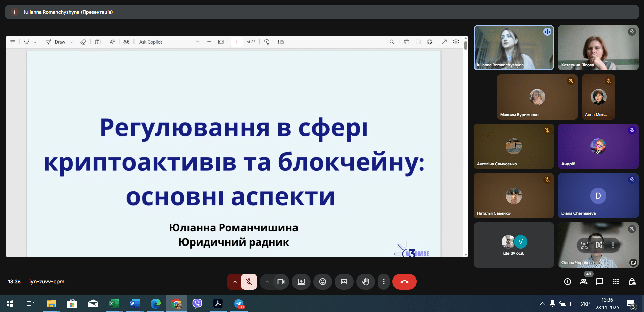
Task: Unmute the microphone button
Action: [249, 282]
